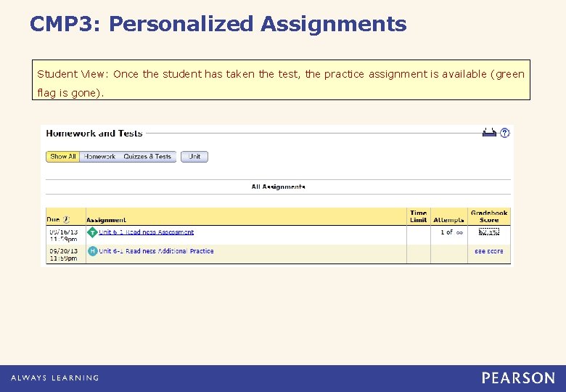Click the Pearson logo

(518, 377)
